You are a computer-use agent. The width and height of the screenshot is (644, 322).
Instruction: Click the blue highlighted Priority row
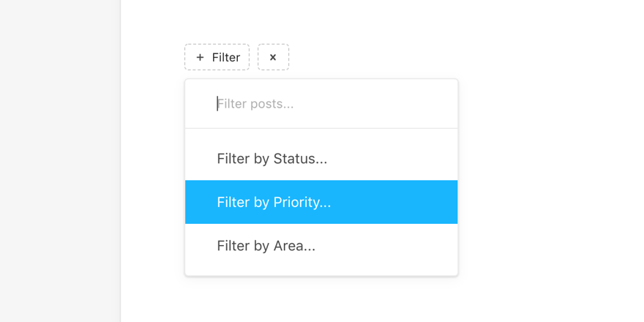pyautogui.click(x=321, y=202)
